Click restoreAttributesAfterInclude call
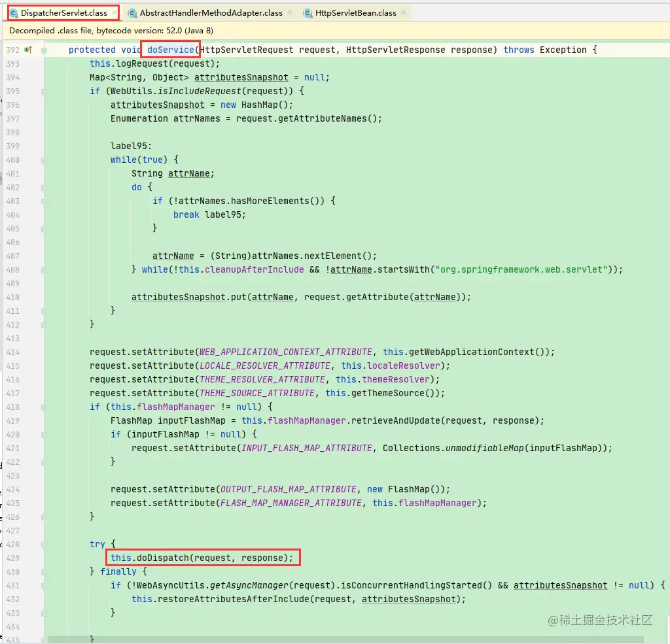This screenshot has height=644, width=670. (234, 599)
